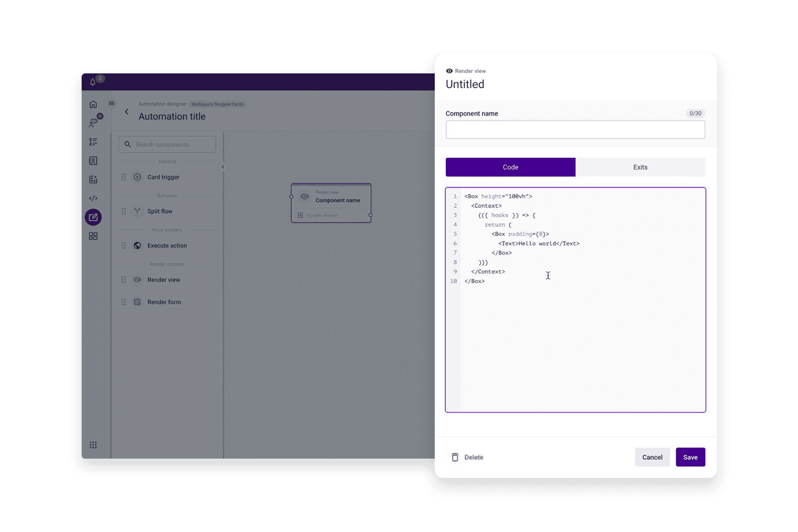
Task: Select the Code </> icon in the sidebar
Action: coord(93,198)
